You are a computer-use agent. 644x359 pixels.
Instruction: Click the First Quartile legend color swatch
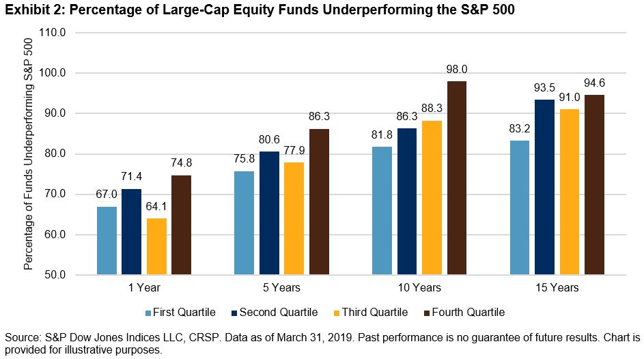(148, 313)
